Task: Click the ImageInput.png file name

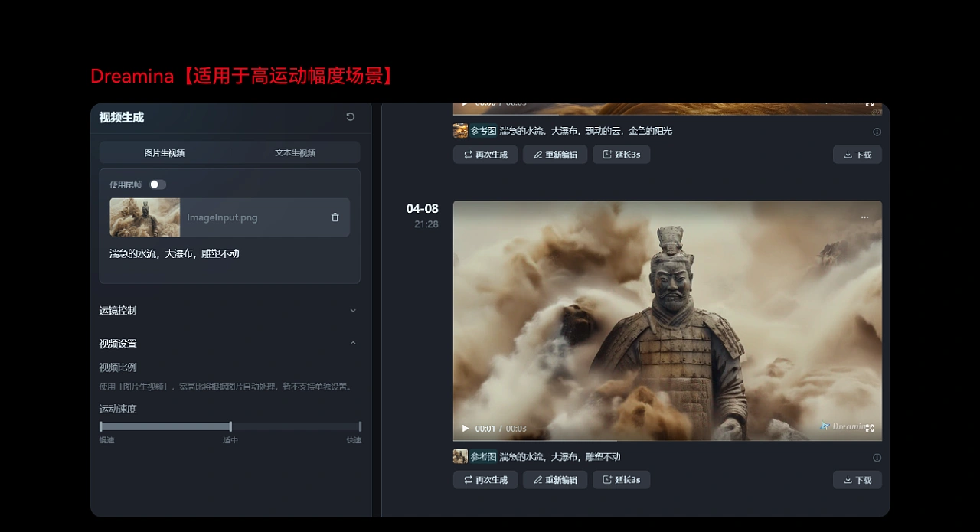Action: (x=222, y=217)
